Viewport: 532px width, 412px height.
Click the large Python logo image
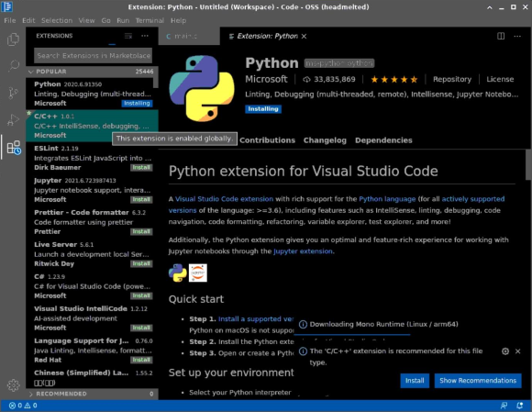202,89
